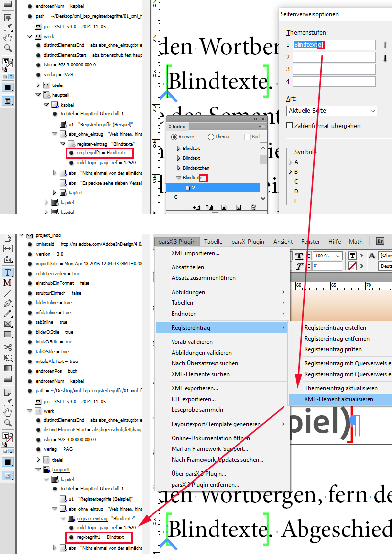Select the Line tool
This screenshot has height=554, width=392.
tap(7, 293)
